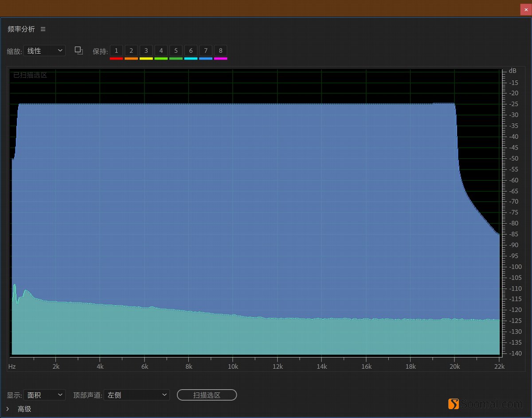Click the scan-selection-while-playing icon beside 缩放
This screenshot has height=418, width=532.
click(78, 51)
